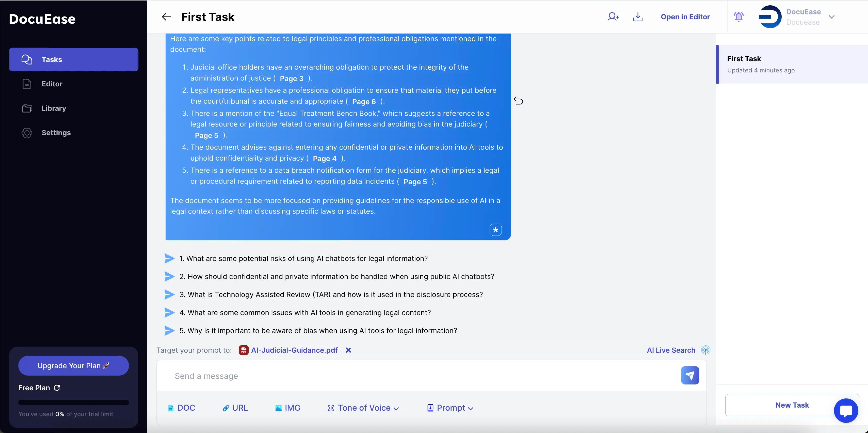Click the send message paper plane button

690,375
